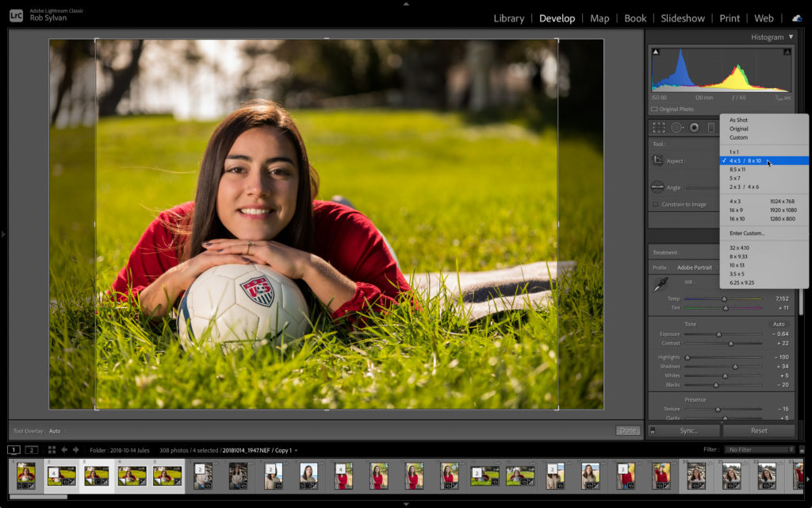Viewport: 812px width, 508px height.
Task: Switch to the Library module
Action: 508,18
